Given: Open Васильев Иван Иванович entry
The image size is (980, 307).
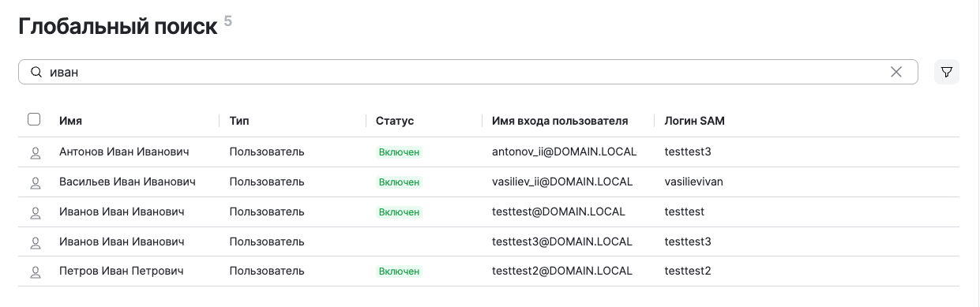Looking at the screenshot, I should [127, 182].
